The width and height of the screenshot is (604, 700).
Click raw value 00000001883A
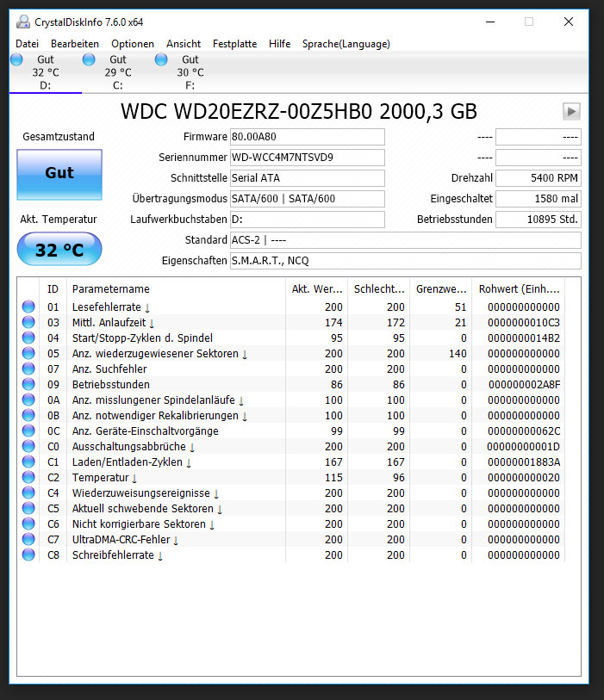click(x=524, y=462)
